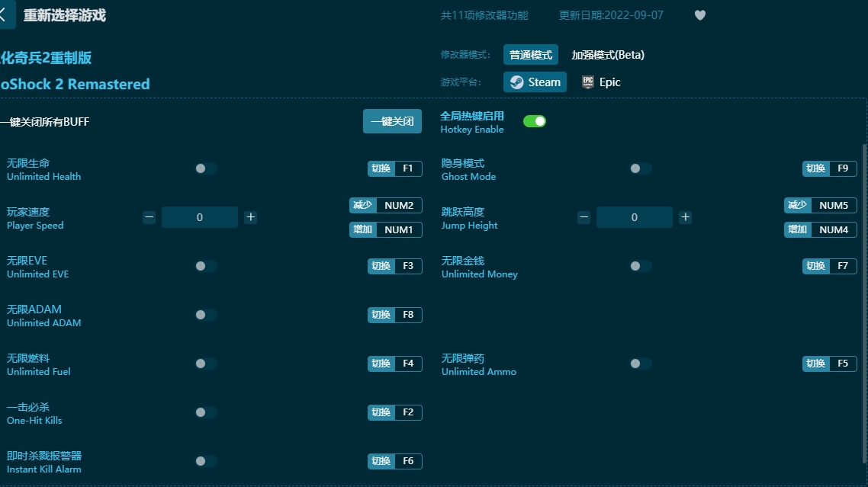Viewport: 868px width, 487px height.
Task: Switch to 普通模式 normal mode tab
Action: (x=530, y=55)
